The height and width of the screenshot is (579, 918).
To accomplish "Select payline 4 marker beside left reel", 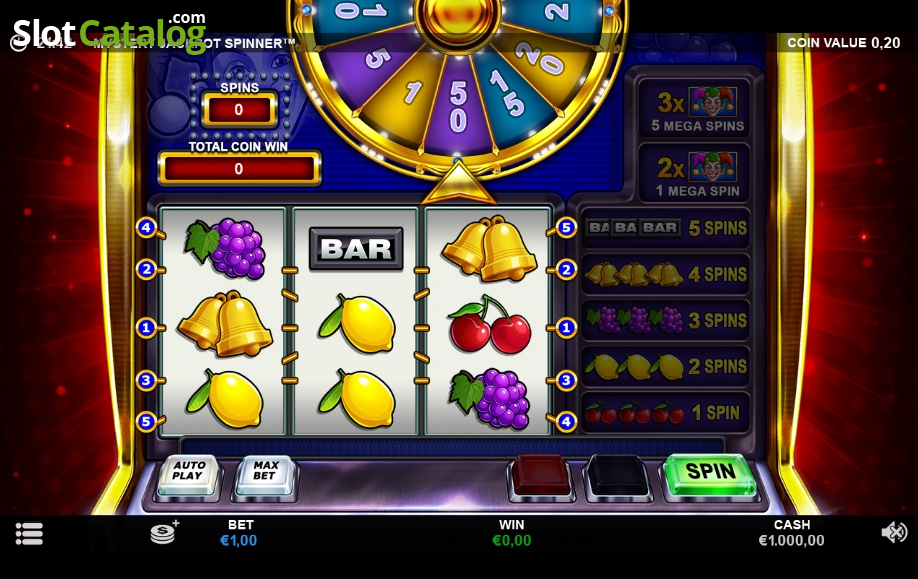I will (x=146, y=227).
